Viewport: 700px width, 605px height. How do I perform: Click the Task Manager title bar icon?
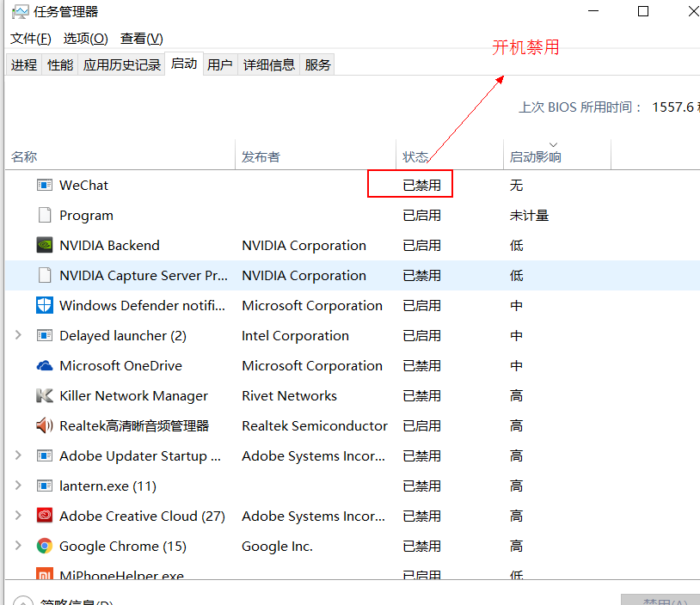tap(20, 11)
